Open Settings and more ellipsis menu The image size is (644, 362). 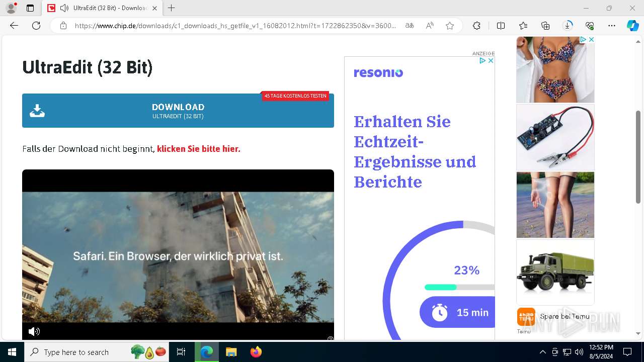tap(612, 26)
